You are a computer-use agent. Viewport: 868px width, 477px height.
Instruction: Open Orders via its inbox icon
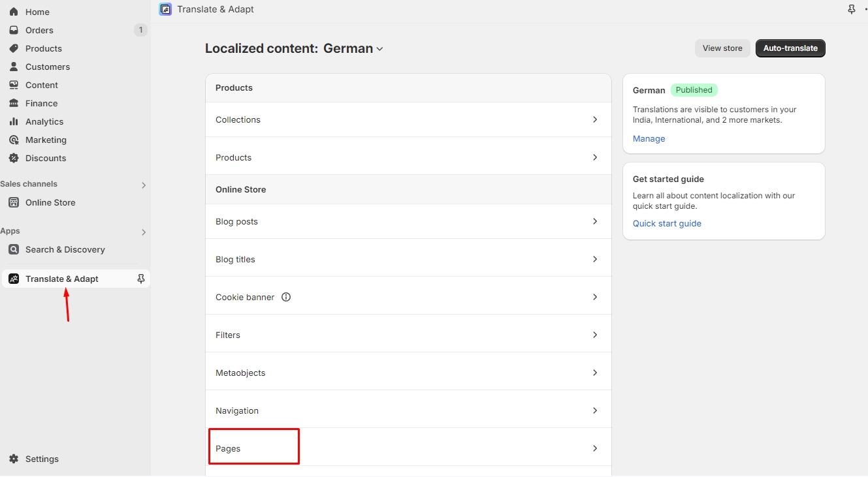(14, 30)
